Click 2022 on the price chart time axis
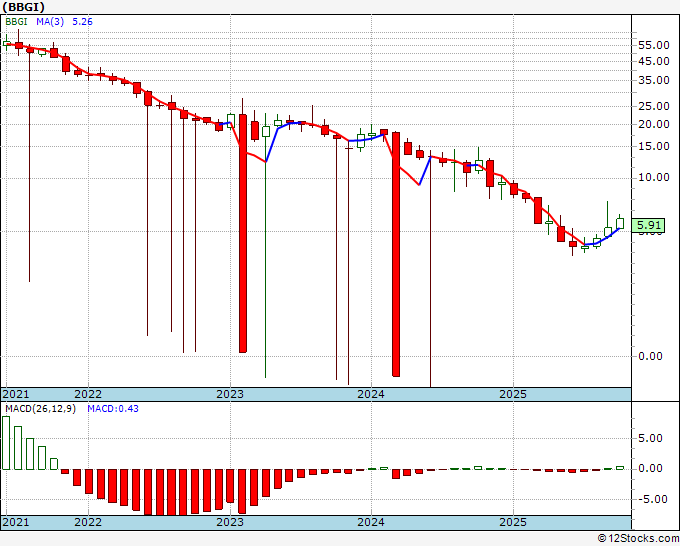This screenshot has width=680, height=546. click(x=88, y=394)
